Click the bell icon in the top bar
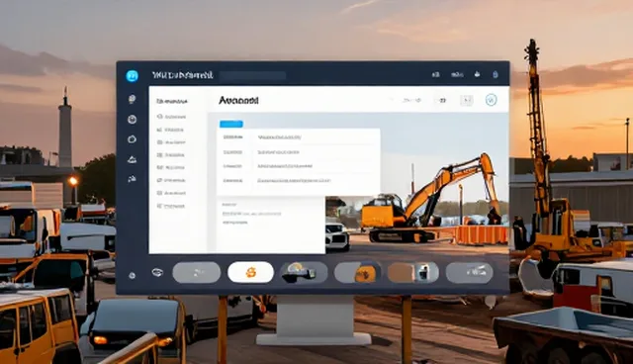 (x=477, y=74)
